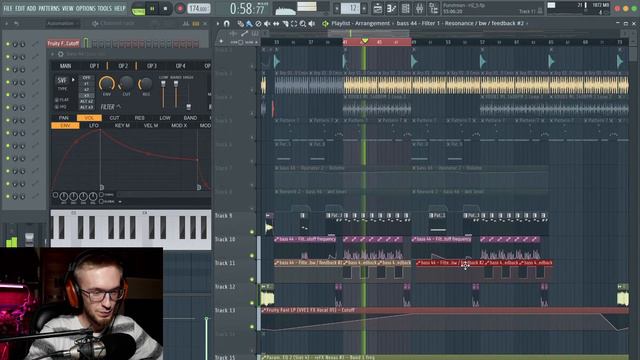Open the OPTIONS menu

tap(85, 8)
